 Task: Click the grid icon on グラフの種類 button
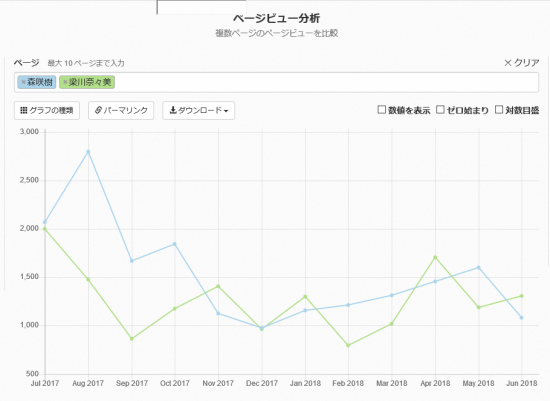(24, 111)
